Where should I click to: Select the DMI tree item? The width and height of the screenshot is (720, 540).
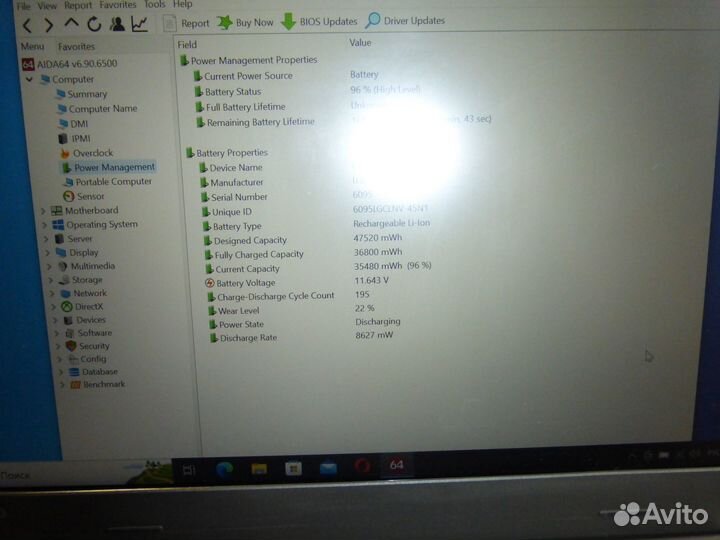point(73,124)
